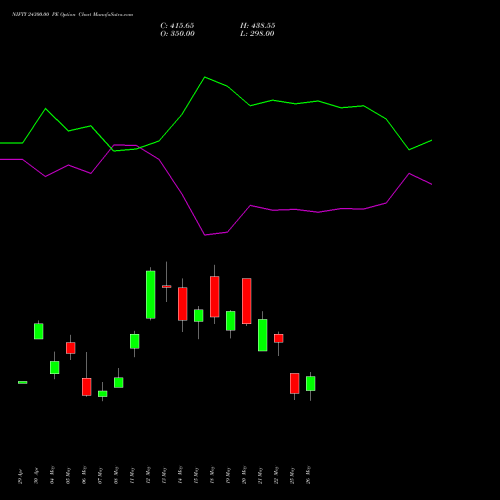Select the 25 May date label
The height and width of the screenshot is (500, 500).
pos(292,475)
